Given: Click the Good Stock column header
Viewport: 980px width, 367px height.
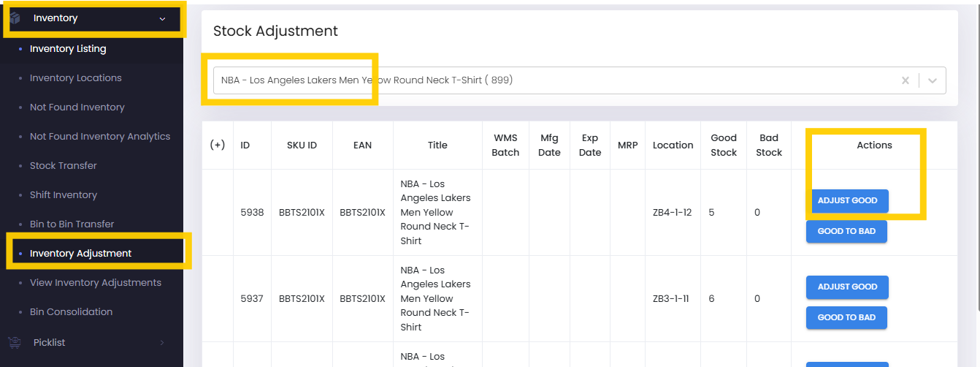Looking at the screenshot, I should [724, 145].
